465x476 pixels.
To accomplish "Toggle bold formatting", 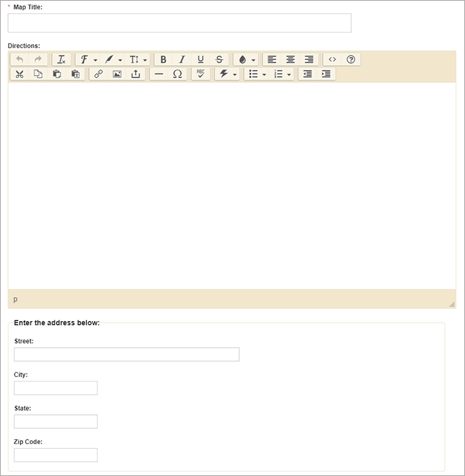I will [163, 59].
